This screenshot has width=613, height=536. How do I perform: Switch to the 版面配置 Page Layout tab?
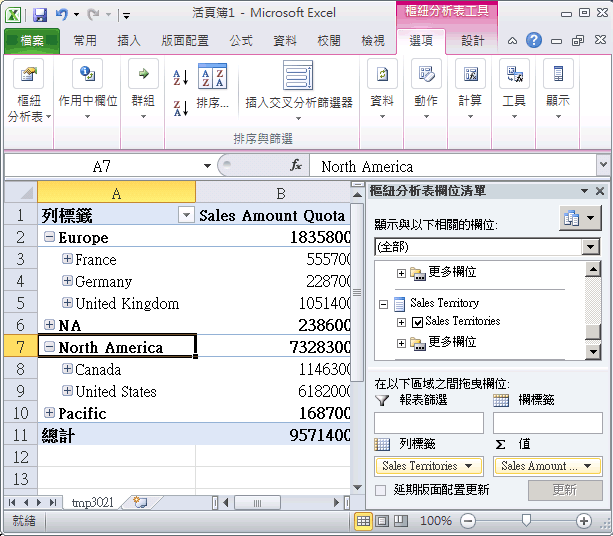[x=185, y=41]
